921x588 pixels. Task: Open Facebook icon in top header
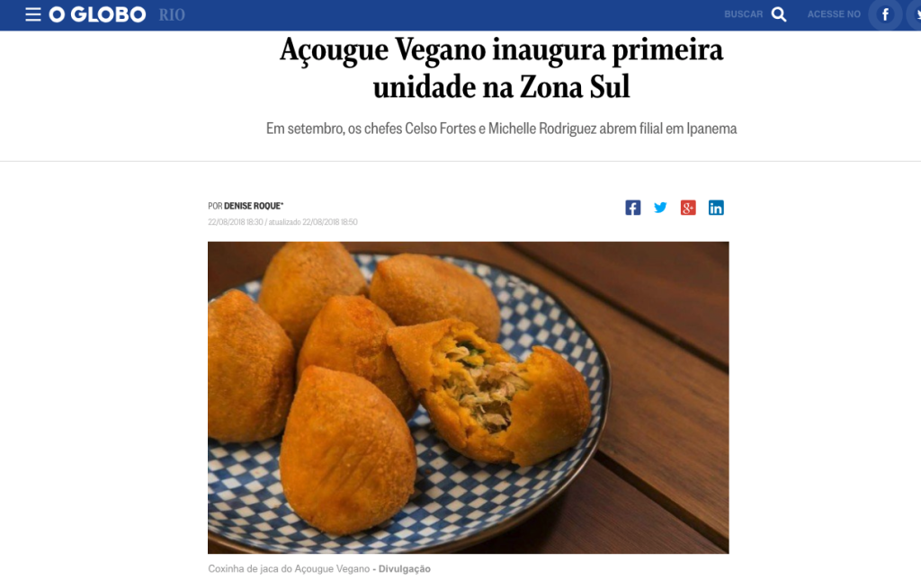[885, 14]
